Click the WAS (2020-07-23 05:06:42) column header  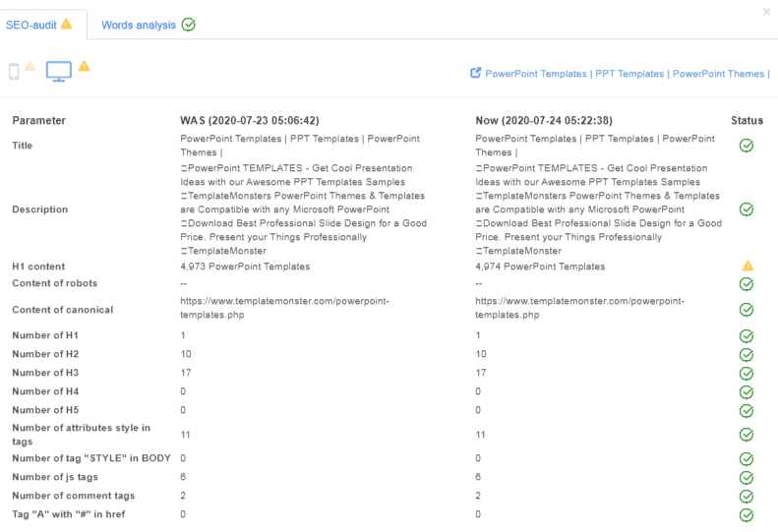click(x=250, y=121)
